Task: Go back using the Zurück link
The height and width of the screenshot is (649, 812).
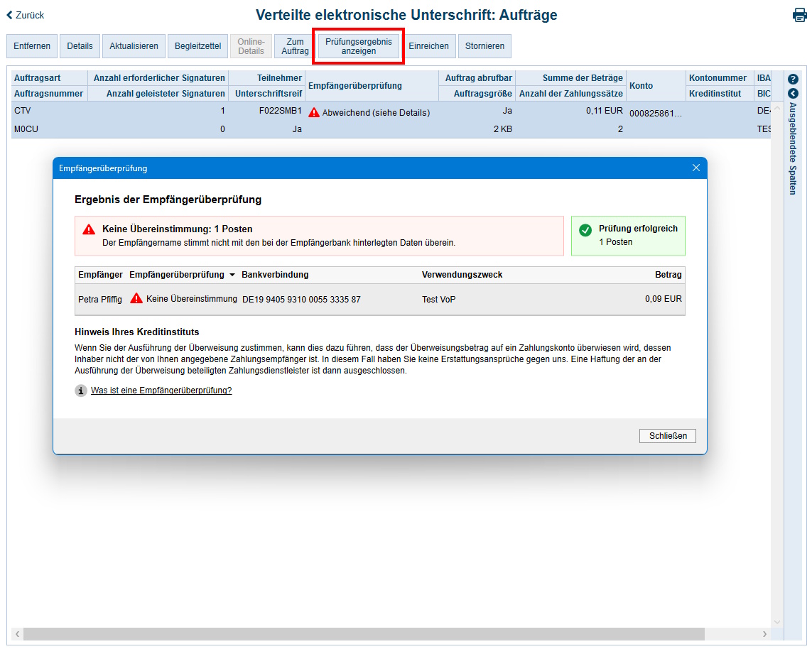Action: click(x=30, y=14)
